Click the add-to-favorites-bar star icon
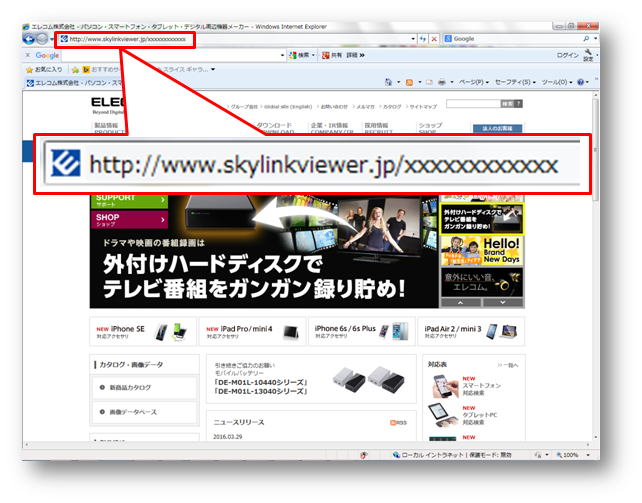This screenshot has width=642, height=503. [75, 70]
